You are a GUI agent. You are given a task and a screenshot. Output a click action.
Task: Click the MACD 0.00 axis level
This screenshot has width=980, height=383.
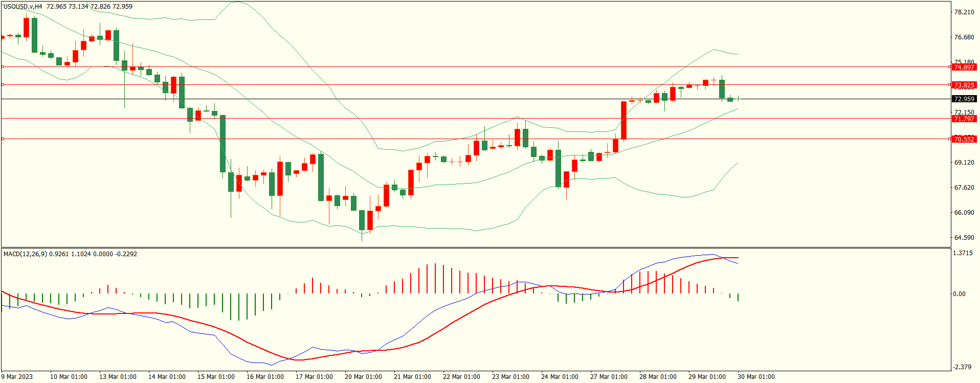(x=960, y=294)
